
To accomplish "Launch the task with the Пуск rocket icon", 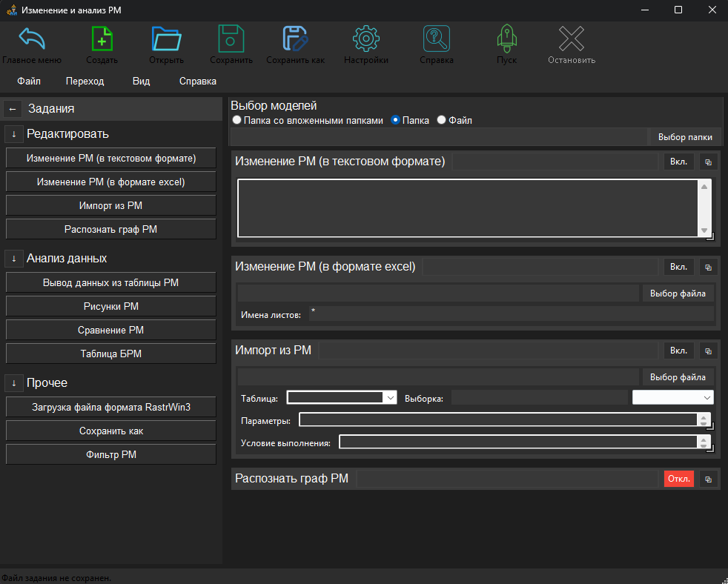I will click(x=506, y=39).
